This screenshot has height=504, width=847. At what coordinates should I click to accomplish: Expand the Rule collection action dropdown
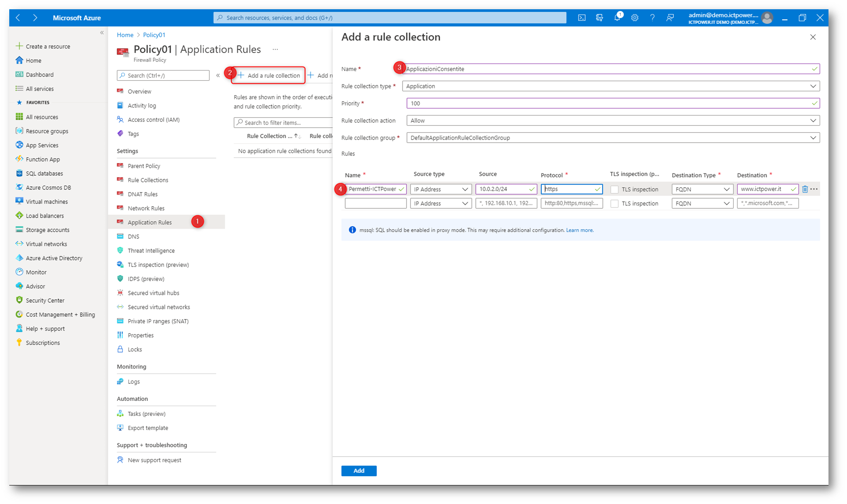tap(613, 121)
